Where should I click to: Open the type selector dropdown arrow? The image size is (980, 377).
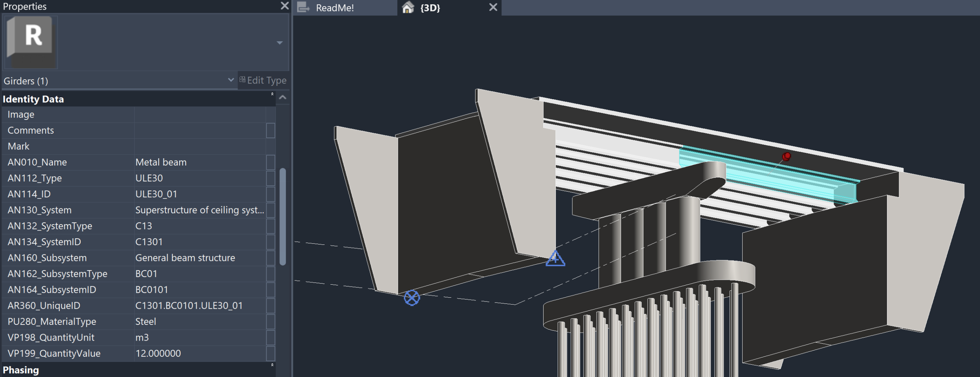pos(279,43)
